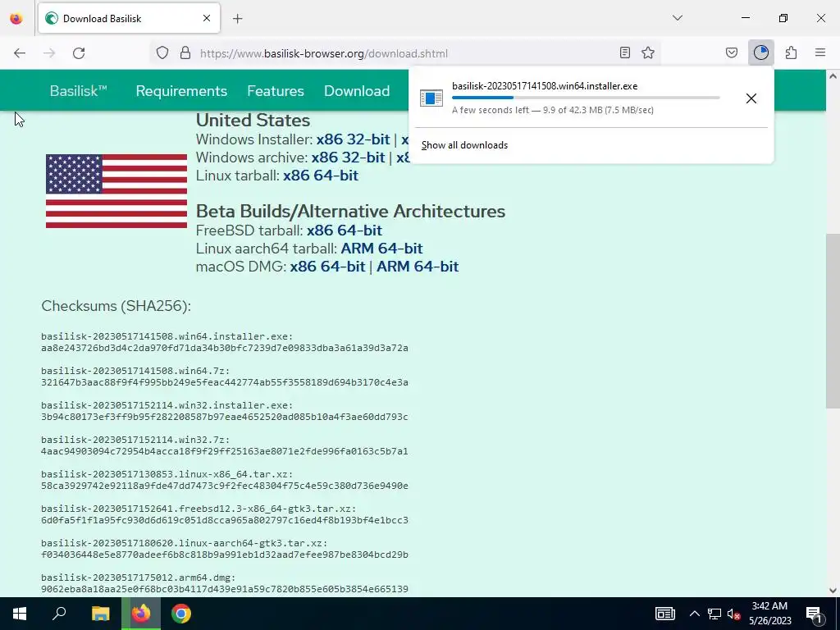The height and width of the screenshot is (630, 840).
Task: Download macOS DMG x86 64-bit
Action: pos(327,267)
